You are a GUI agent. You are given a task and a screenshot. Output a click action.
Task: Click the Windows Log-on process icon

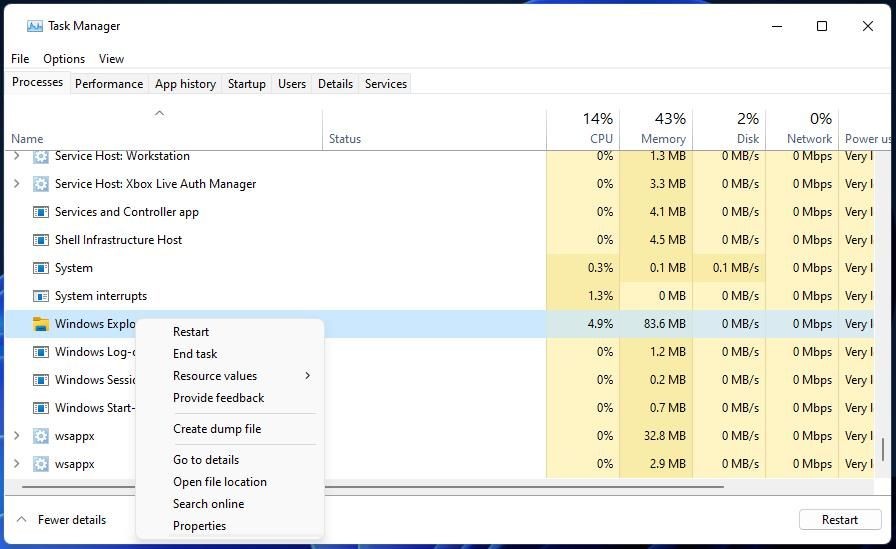pyautogui.click(x=41, y=352)
